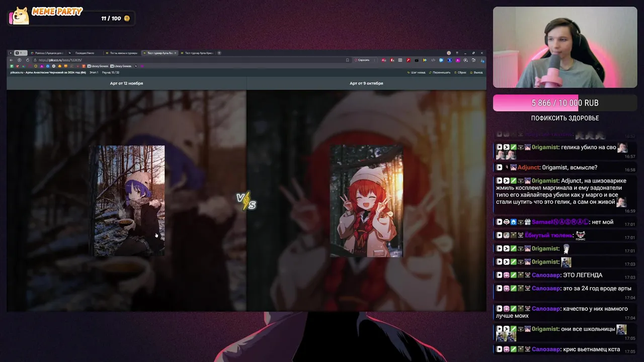Switch to Тест-турнир Арты Крис tab

pyautogui.click(x=197, y=53)
